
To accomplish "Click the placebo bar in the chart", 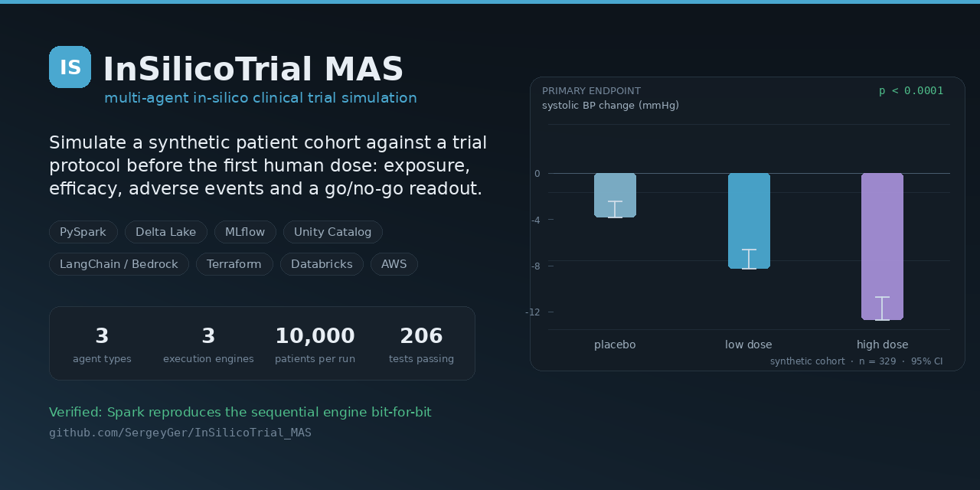I will click(615, 195).
